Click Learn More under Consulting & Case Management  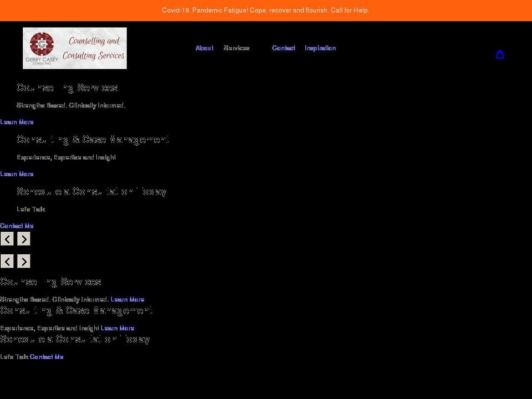(17, 173)
